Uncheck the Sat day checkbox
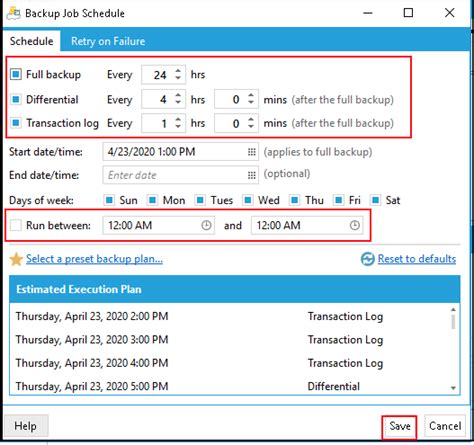This screenshot has width=474, height=445. 375,200
